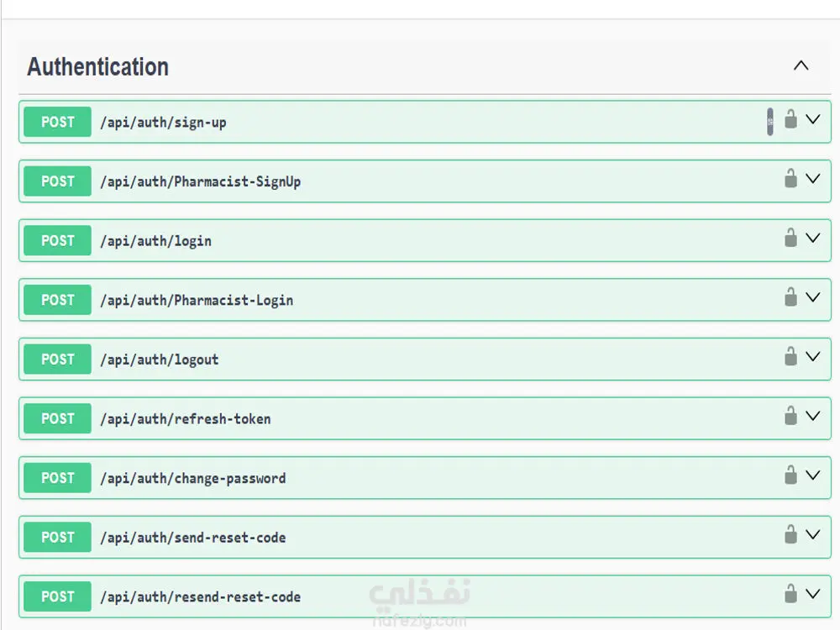Click the lock icon on change-password row
The image size is (840, 630).
coord(790,475)
